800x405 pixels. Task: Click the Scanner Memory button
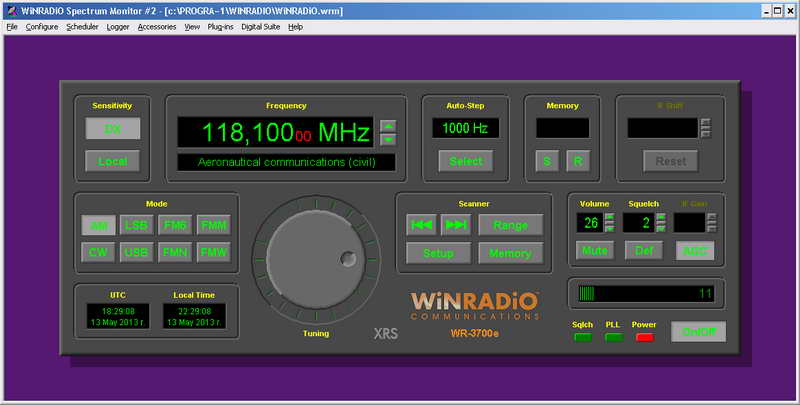(x=511, y=253)
